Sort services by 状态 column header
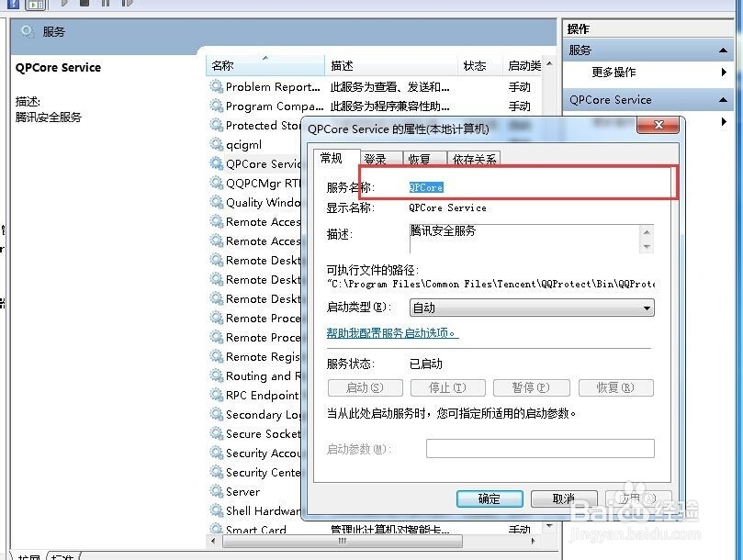Screen dimensions: 743x560 (479, 66)
